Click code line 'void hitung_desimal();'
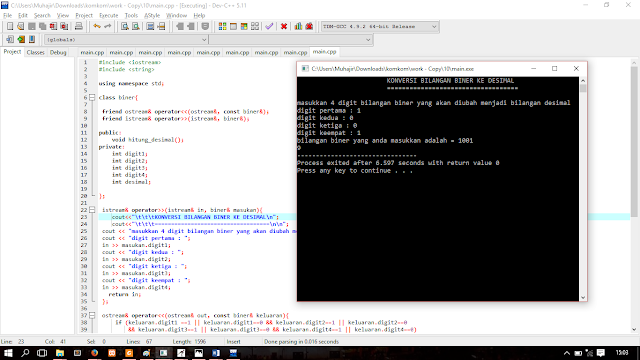This screenshot has height=360, width=640. tap(148, 140)
